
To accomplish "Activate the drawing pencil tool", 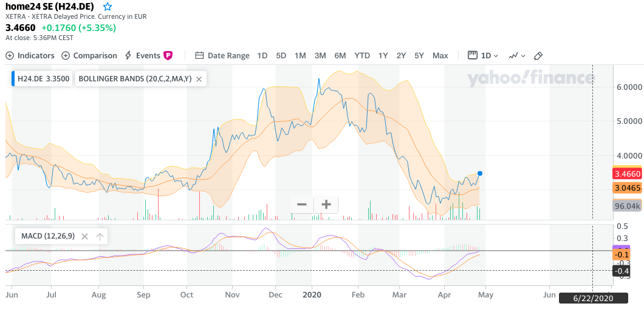I will click(538, 55).
